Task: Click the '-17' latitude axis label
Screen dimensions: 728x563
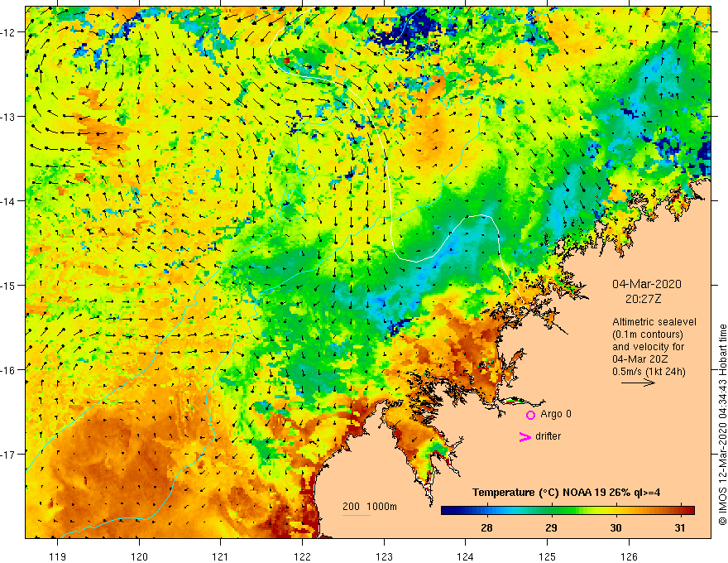Action: pos(8,455)
